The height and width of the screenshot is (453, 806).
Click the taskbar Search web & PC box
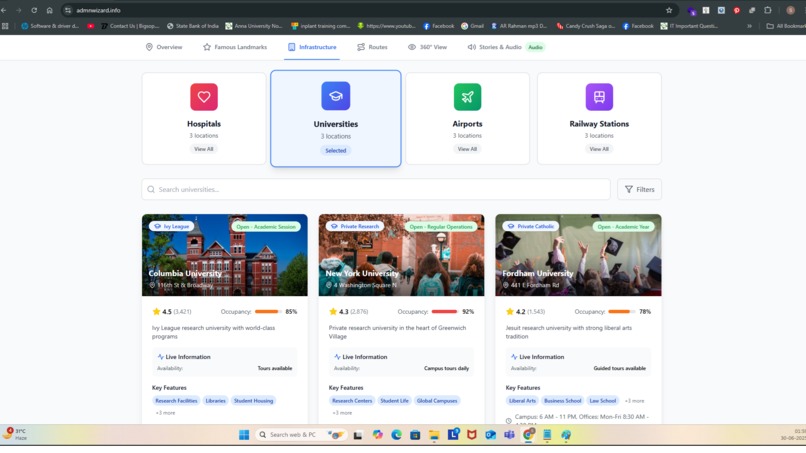click(301, 435)
